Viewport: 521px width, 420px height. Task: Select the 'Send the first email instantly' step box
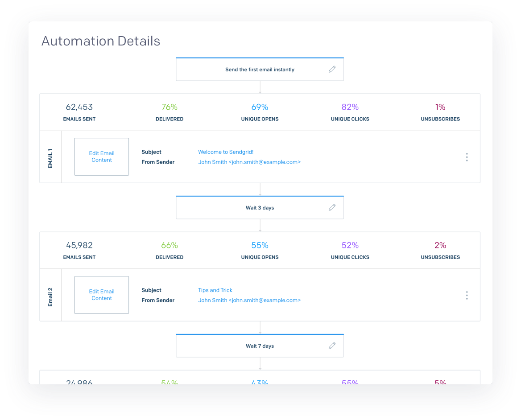[260, 69]
